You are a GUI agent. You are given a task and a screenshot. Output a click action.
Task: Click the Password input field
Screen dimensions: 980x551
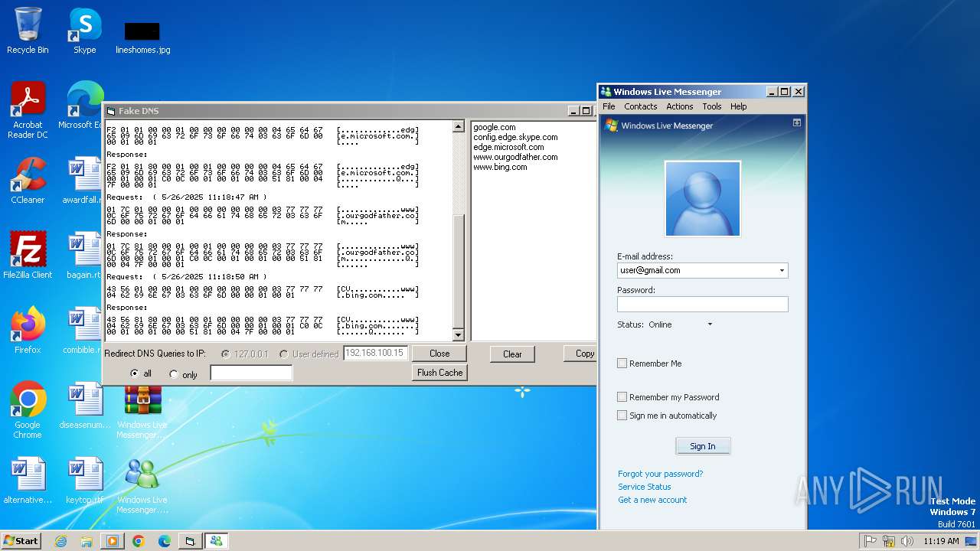[x=702, y=304]
